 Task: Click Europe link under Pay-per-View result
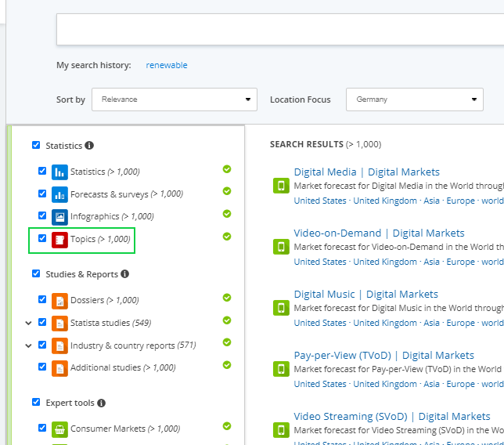click(x=461, y=384)
